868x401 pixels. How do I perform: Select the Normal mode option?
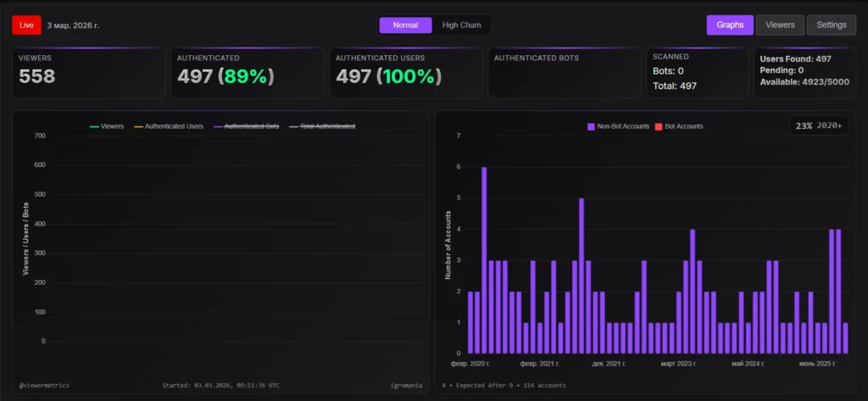tap(405, 25)
